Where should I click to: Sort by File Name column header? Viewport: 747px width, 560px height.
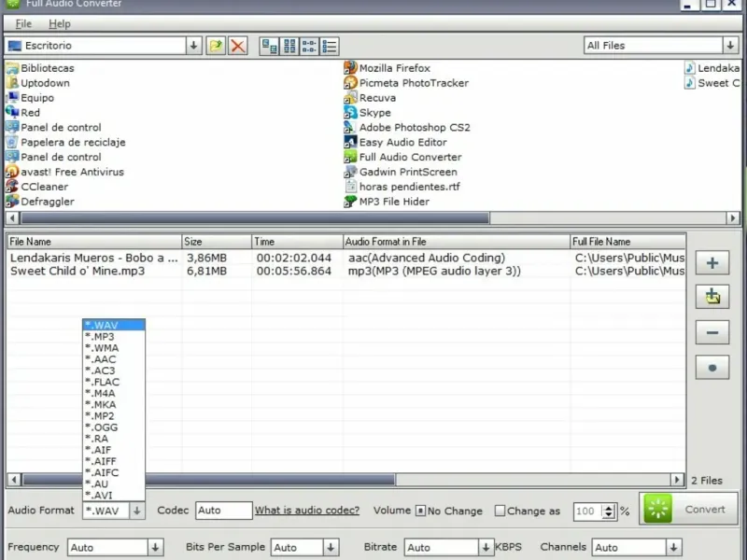pyautogui.click(x=94, y=242)
